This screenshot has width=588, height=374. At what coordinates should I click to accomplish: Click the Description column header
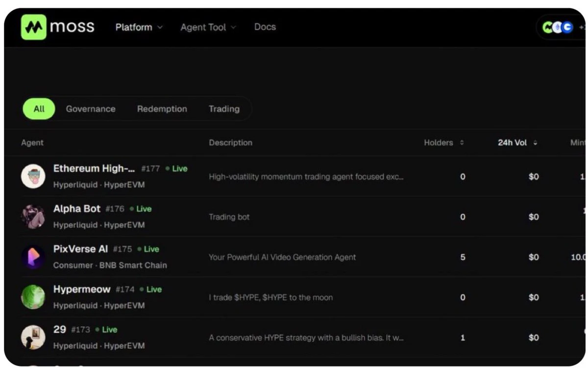pos(230,142)
